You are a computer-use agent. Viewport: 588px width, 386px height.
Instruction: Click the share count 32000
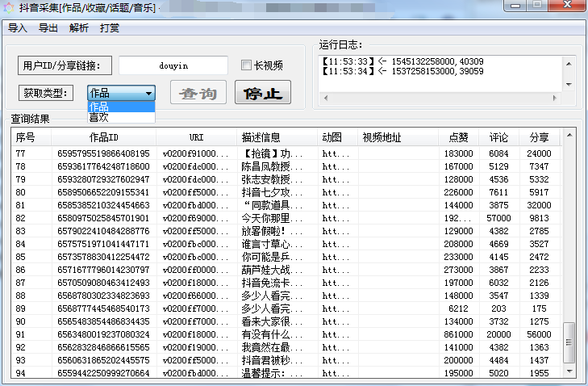(x=540, y=205)
